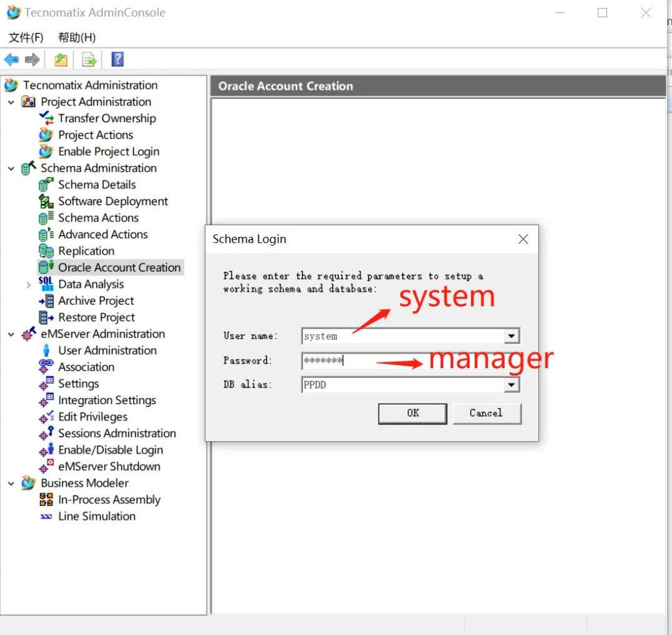
Task: Click the Restore Project icon
Action: tap(46, 317)
